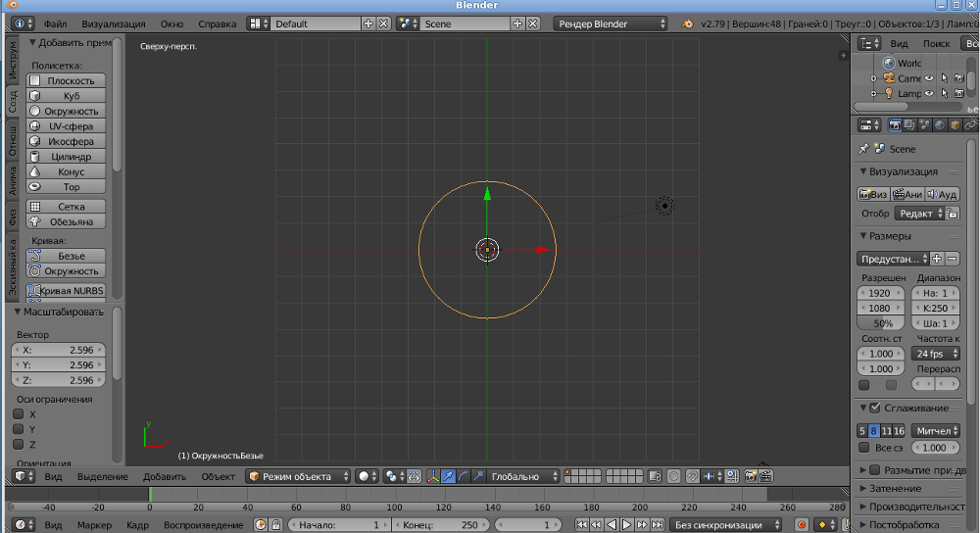Select the translate manipulator arrow icon
Viewport: 980px width, 533px height.
pos(448,476)
